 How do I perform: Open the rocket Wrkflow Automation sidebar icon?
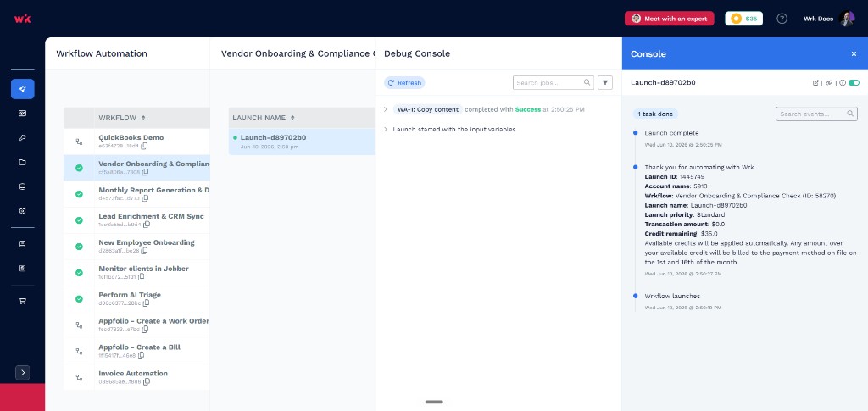pos(23,89)
